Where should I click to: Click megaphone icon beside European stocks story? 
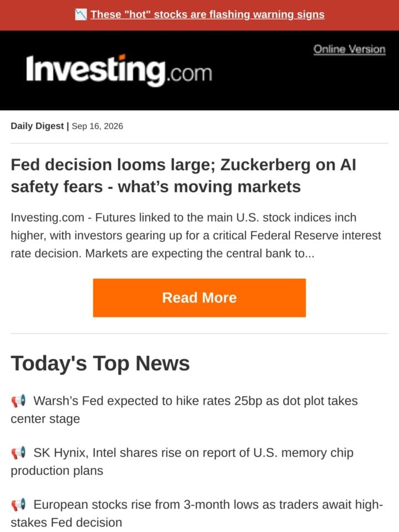(18, 504)
